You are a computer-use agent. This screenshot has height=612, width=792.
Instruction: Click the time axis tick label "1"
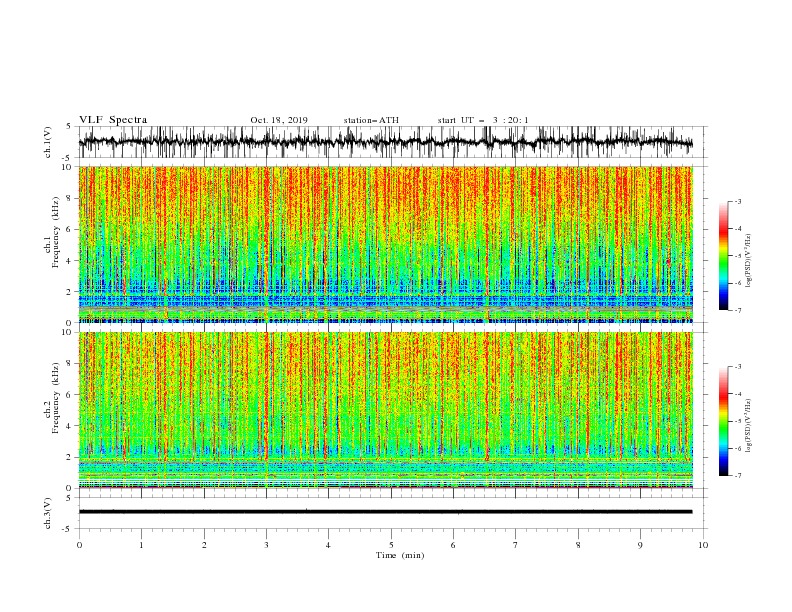141,545
